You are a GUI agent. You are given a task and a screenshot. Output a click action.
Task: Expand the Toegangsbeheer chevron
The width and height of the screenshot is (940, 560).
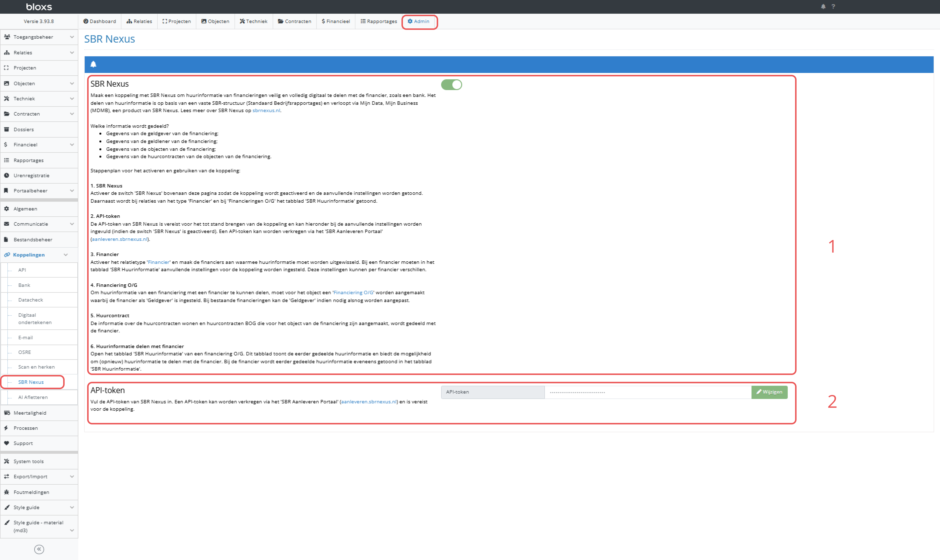coord(72,37)
